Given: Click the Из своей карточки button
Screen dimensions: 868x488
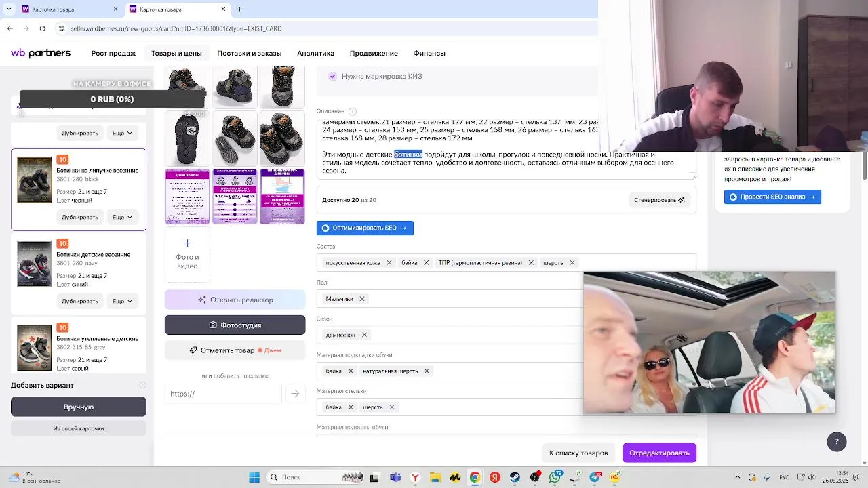Looking at the screenshot, I should click(79, 428).
